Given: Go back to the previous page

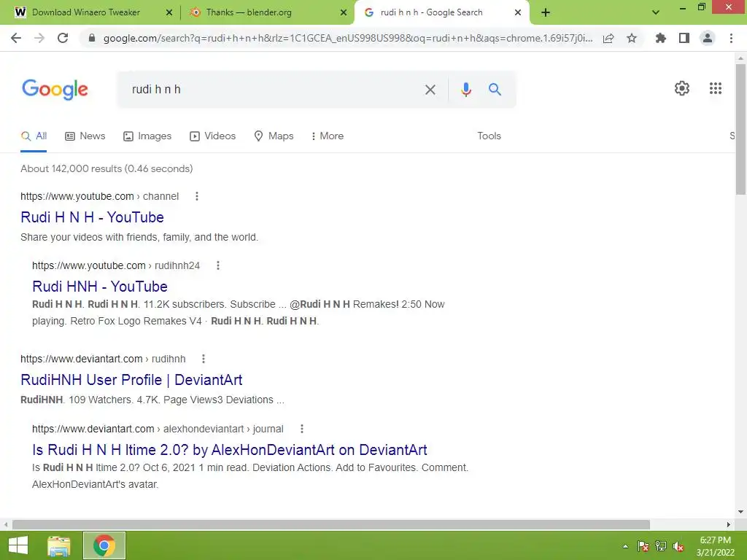Looking at the screenshot, I should (16, 38).
